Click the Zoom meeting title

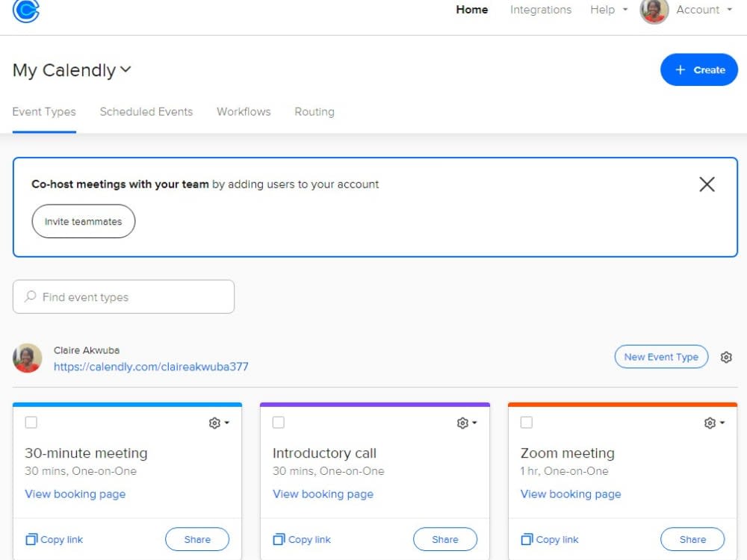click(x=568, y=453)
